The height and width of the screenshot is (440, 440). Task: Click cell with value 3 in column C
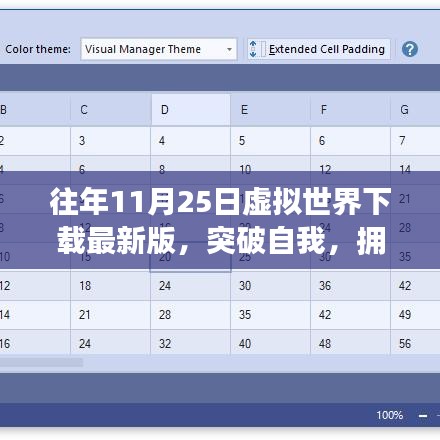tap(111, 141)
